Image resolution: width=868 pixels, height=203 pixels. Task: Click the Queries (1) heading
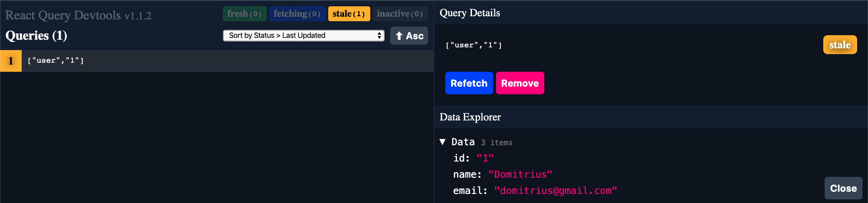36,36
